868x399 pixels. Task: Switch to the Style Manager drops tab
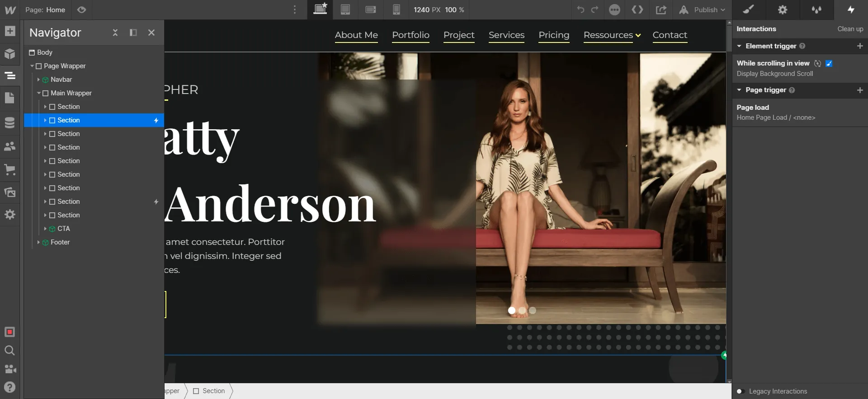816,9
